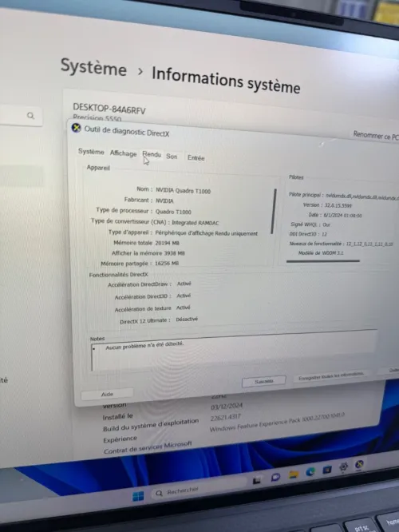Click the OS build 22621.4317 value

click(225, 417)
